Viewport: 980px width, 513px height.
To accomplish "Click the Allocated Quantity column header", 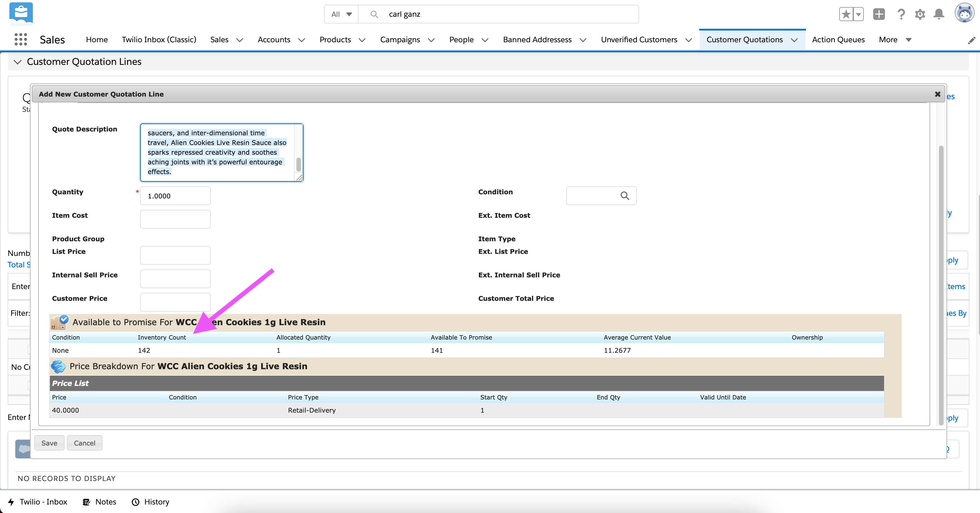I will pos(303,337).
